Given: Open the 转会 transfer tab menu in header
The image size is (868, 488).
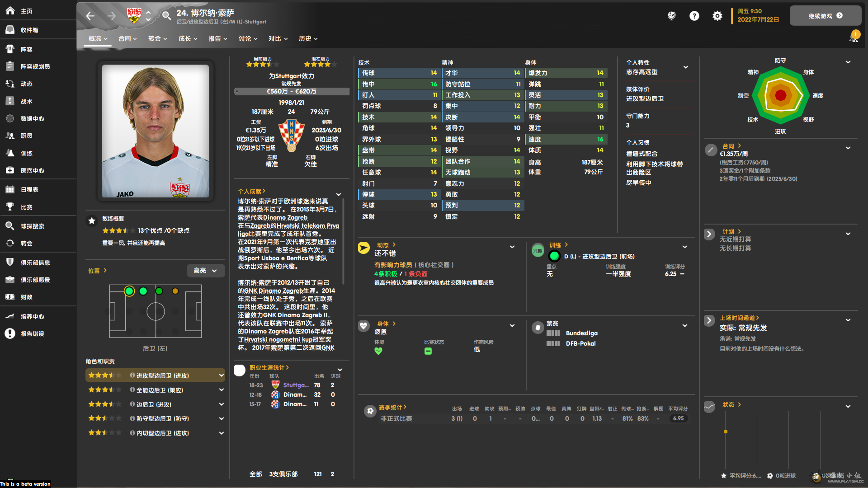Looking at the screenshot, I should [158, 39].
